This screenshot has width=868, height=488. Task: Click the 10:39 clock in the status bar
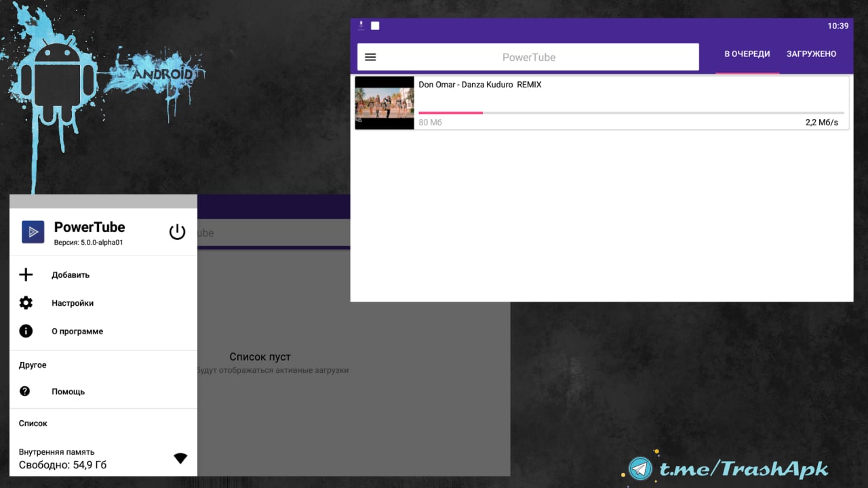838,26
